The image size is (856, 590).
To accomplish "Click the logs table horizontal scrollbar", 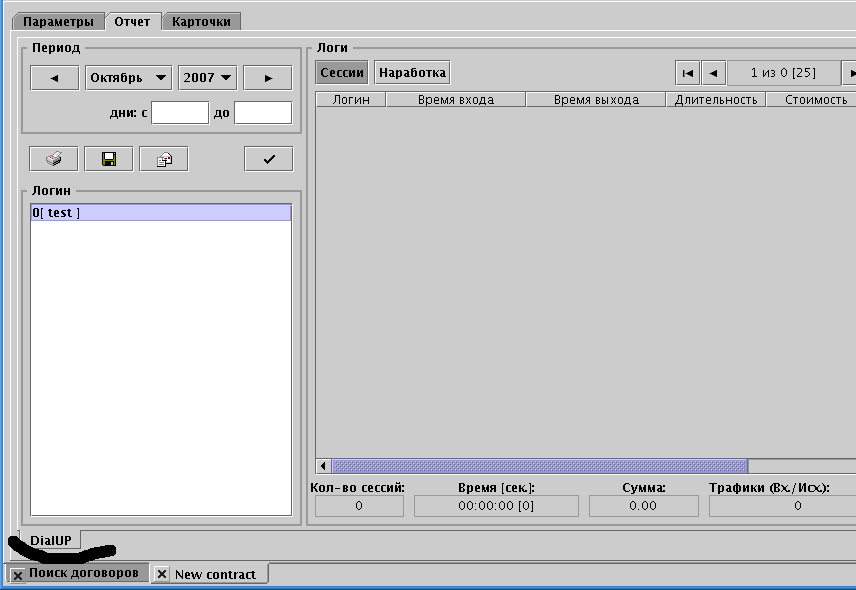I will [539, 466].
